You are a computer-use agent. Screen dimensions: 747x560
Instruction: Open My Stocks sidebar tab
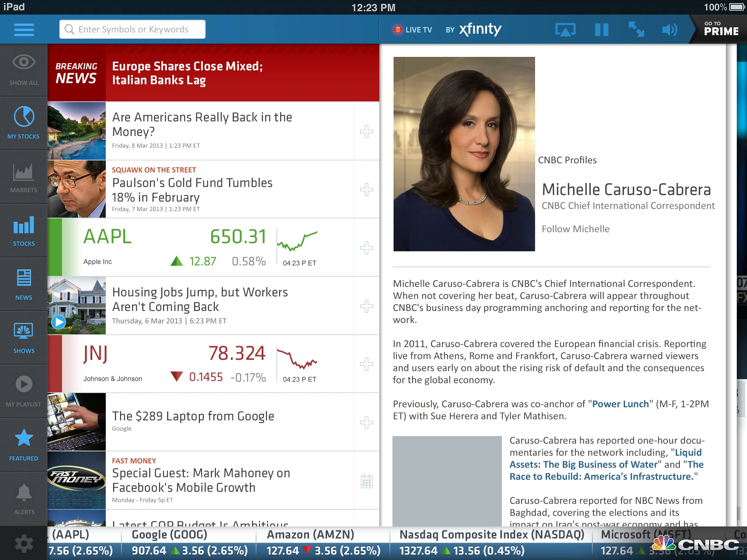click(x=24, y=123)
